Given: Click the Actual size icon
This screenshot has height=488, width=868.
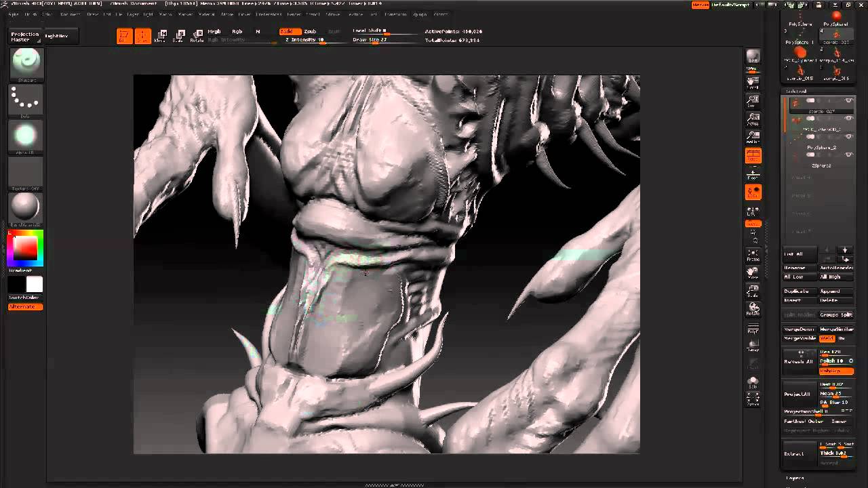Looking at the screenshot, I should 753,119.
